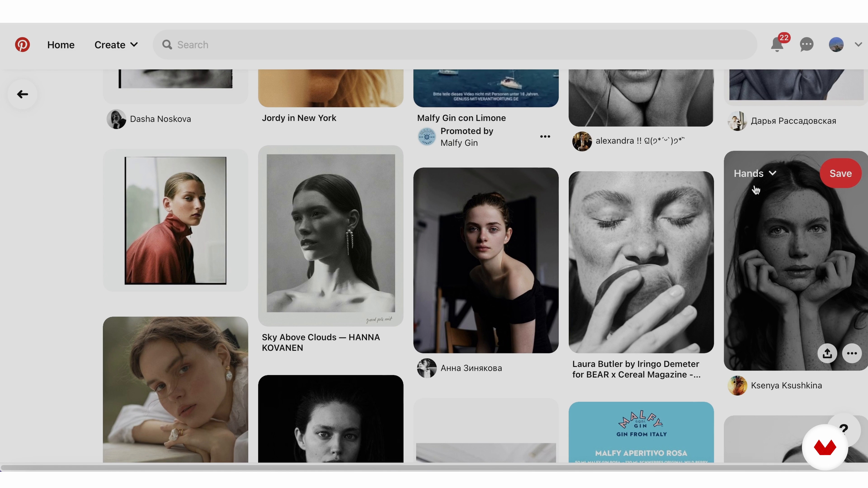This screenshot has width=868, height=488.
Task: Open the Jordy in New York pin title
Action: (299, 118)
